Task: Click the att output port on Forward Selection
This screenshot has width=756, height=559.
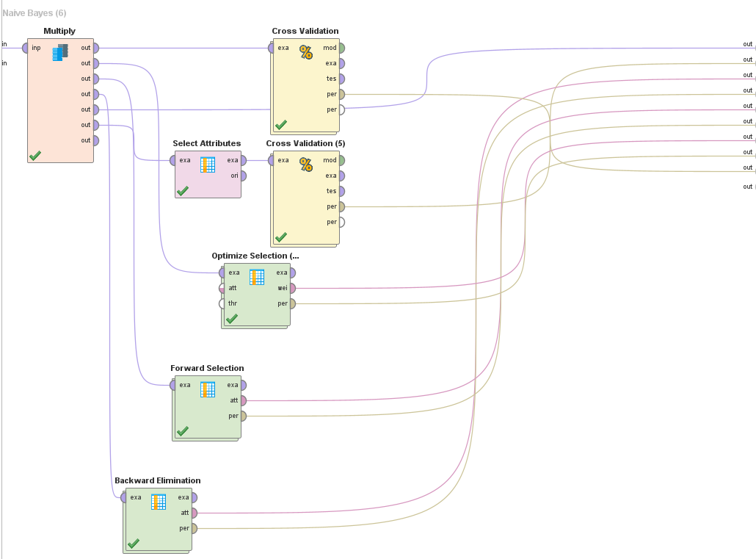Action: tap(243, 400)
